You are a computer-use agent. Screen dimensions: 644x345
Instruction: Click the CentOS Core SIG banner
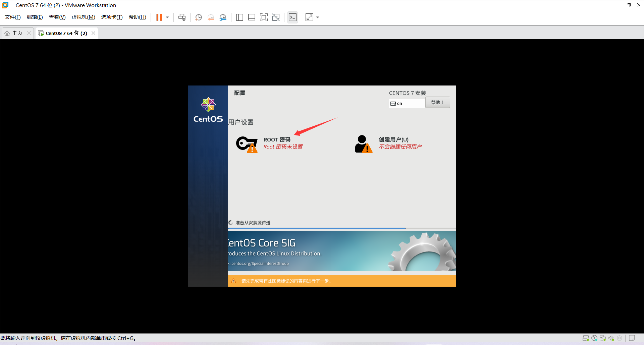point(342,251)
